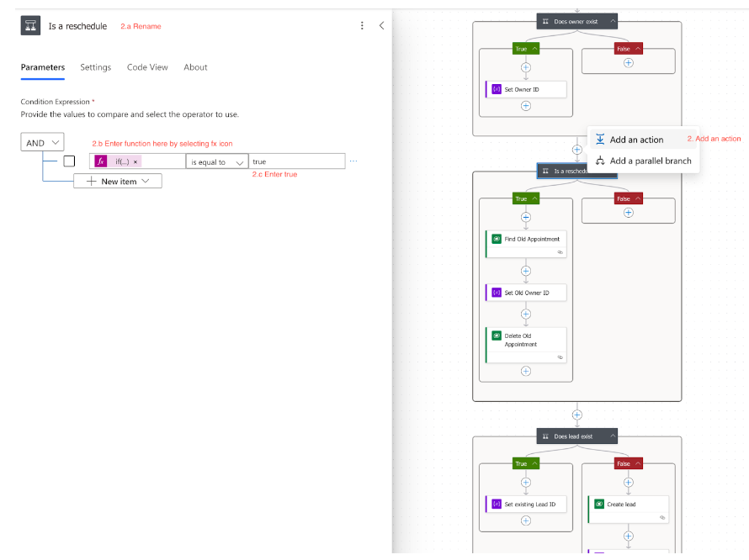Click the value field containing true
Viewport: 749px width, 560px height.
[296, 161]
